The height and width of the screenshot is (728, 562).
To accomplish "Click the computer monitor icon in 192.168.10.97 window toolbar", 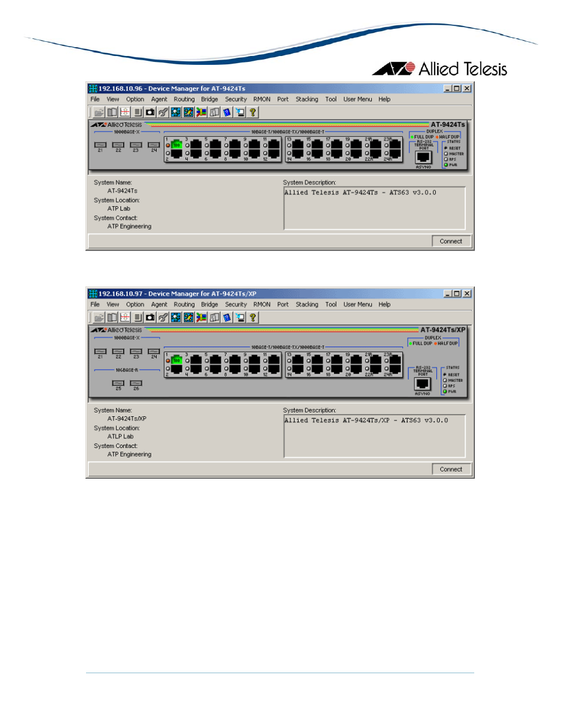I will [x=240, y=317].
